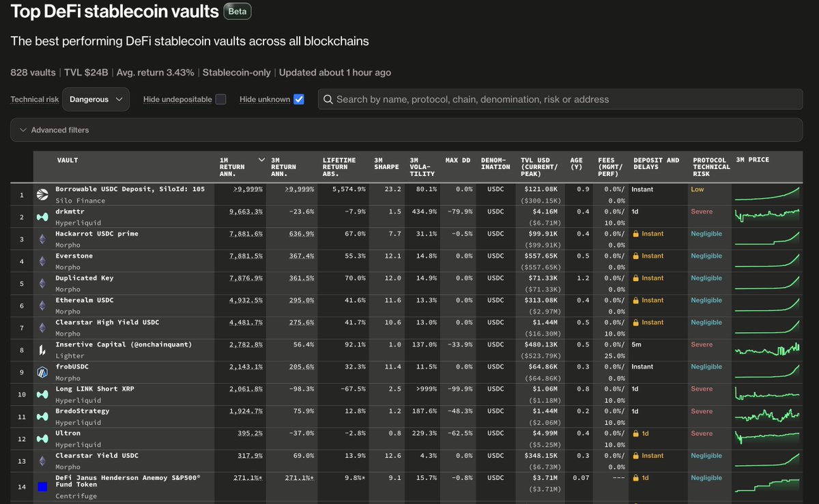Click the lock icon in Ultron row
This screenshot has width=819, height=504.
(x=635, y=433)
